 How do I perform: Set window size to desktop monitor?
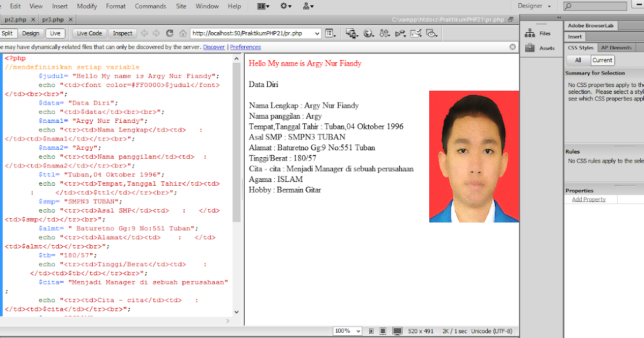click(x=398, y=332)
